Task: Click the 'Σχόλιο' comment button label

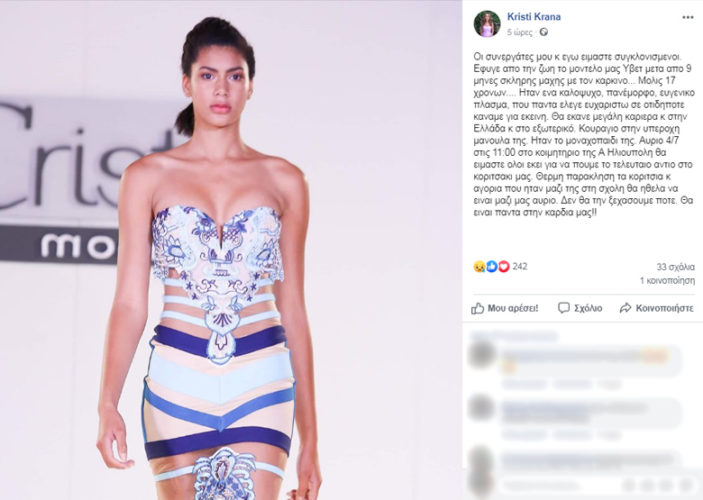Action: pyautogui.click(x=588, y=309)
